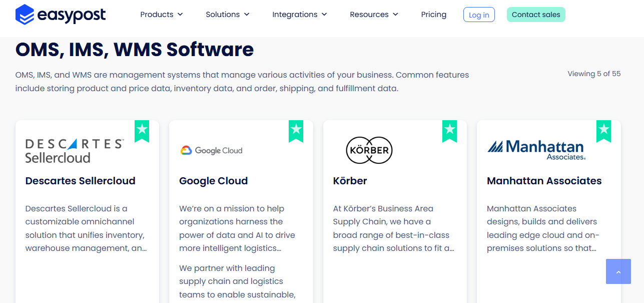
Task: Click 'We partner with leading' Google Cloud paragraph
Action: tap(237, 281)
